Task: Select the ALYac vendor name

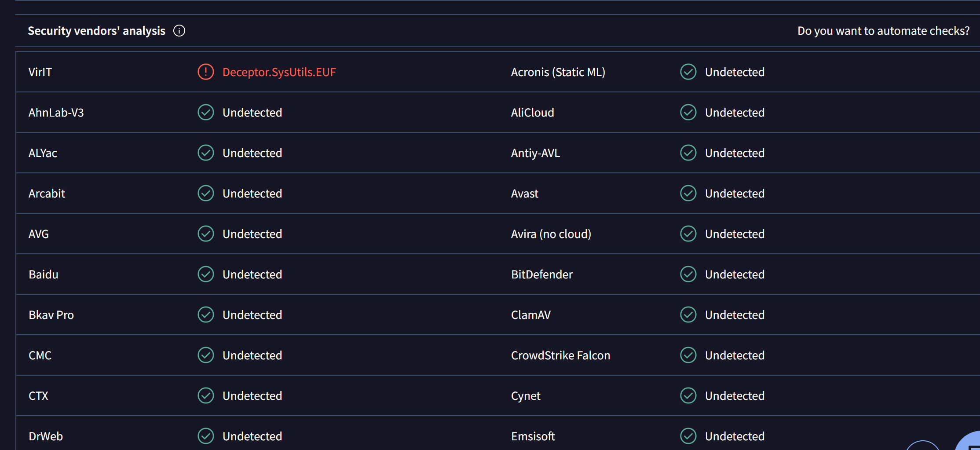Action: coord(43,153)
